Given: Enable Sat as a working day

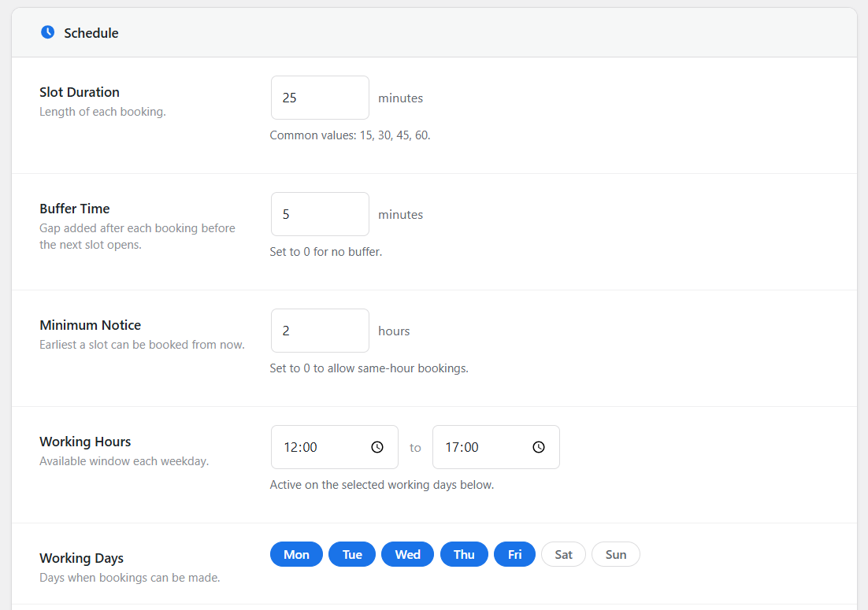Looking at the screenshot, I should (x=563, y=554).
